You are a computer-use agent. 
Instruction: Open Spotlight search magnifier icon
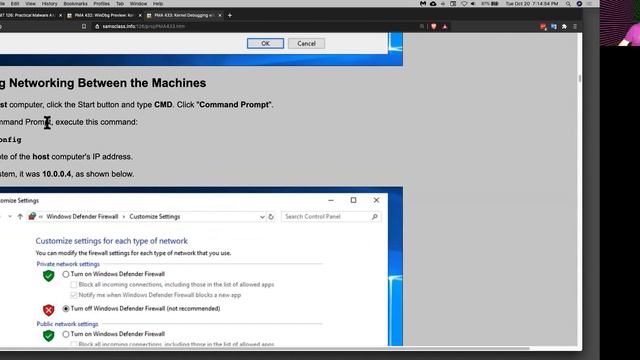(568, 4)
